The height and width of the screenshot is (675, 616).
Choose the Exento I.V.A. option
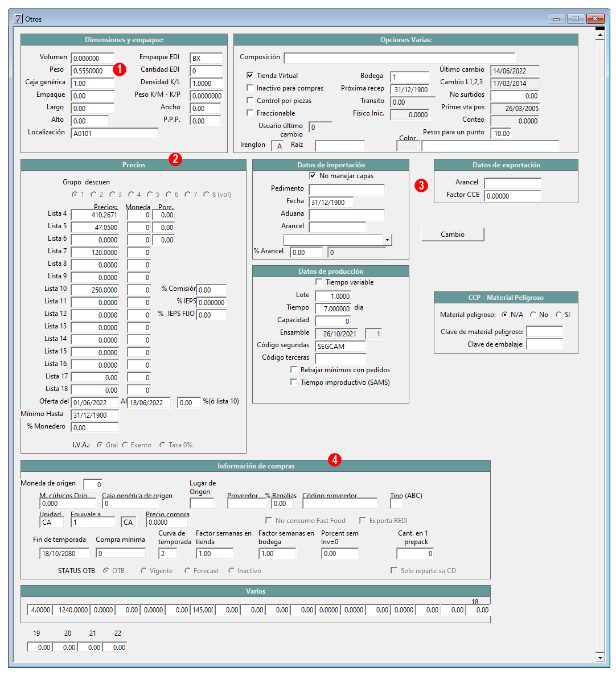pyautogui.click(x=125, y=444)
